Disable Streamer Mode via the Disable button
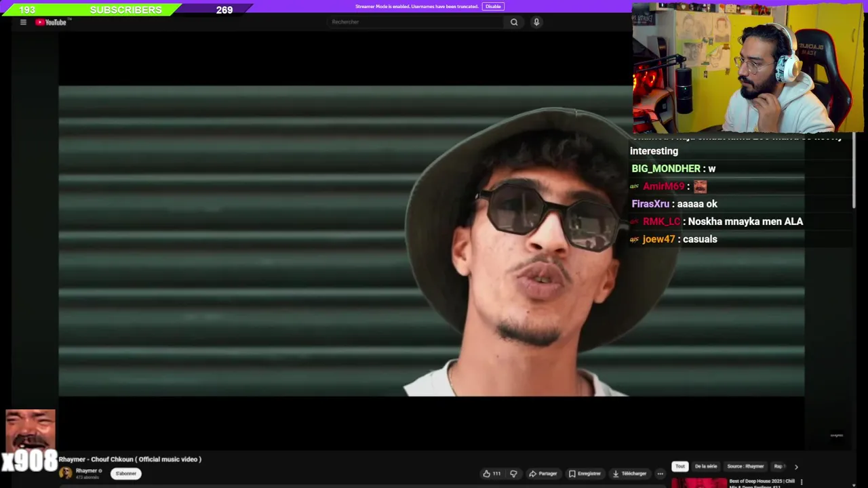This screenshot has height=488, width=868. click(493, 7)
